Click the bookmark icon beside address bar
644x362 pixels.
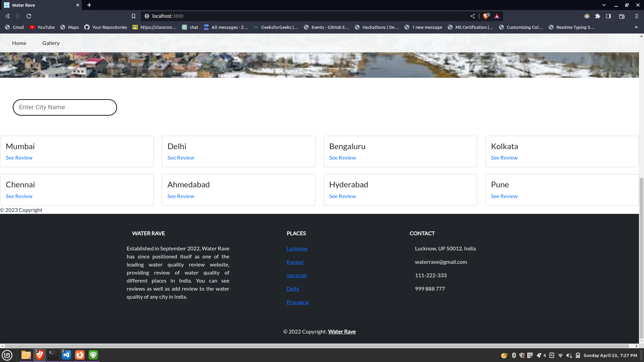(133, 16)
